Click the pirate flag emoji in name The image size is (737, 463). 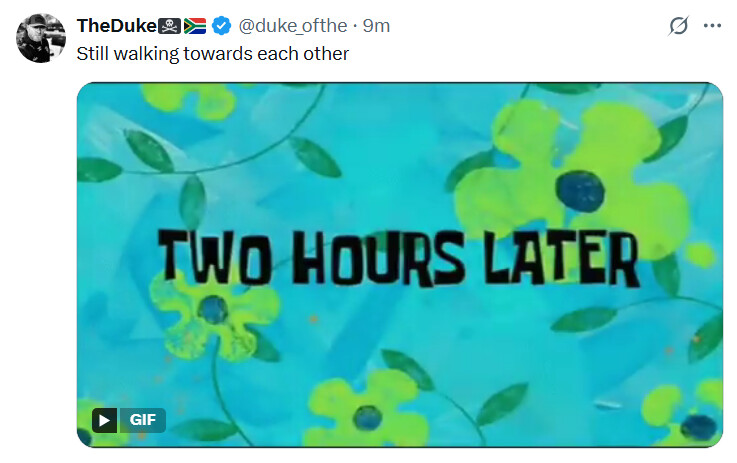tap(169, 26)
